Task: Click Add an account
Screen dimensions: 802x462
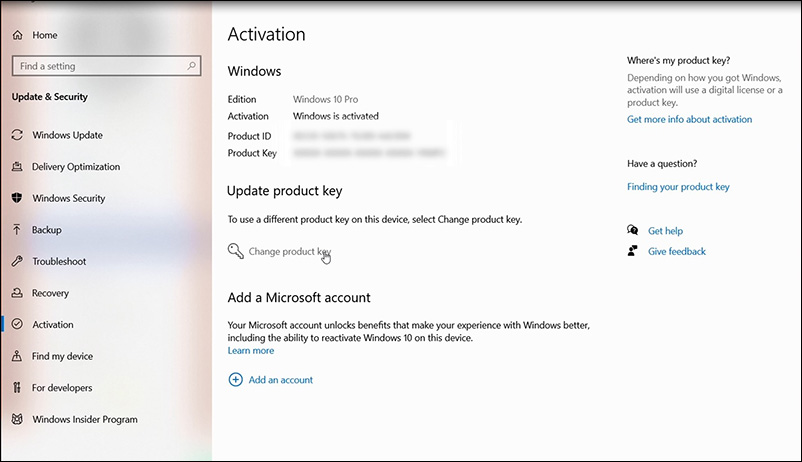Action: pos(280,380)
